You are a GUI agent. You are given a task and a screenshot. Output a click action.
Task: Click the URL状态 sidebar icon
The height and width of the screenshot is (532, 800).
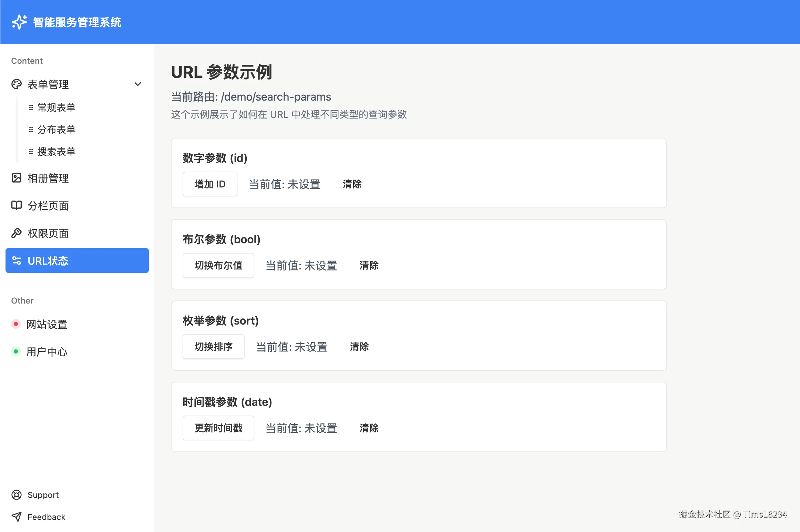[16, 261]
